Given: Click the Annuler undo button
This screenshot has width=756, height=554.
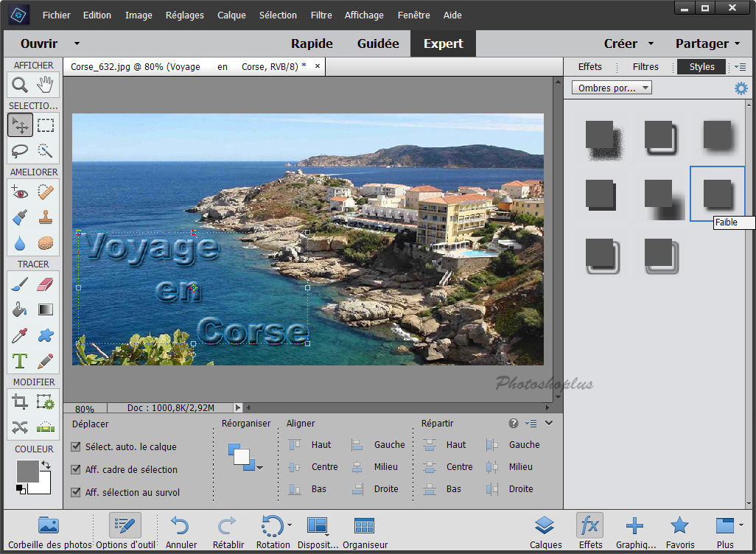Looking at the screenshot, I should click(x=181, y=532).
